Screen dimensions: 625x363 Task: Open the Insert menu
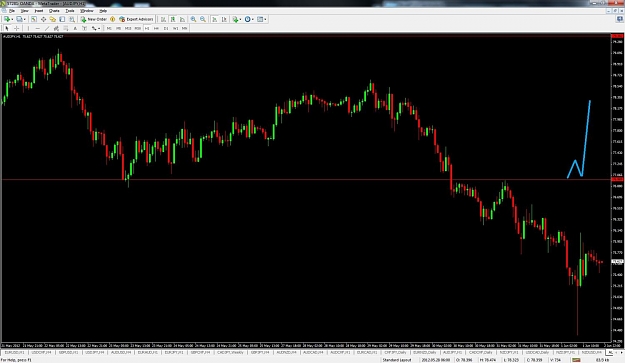point(39,11)
